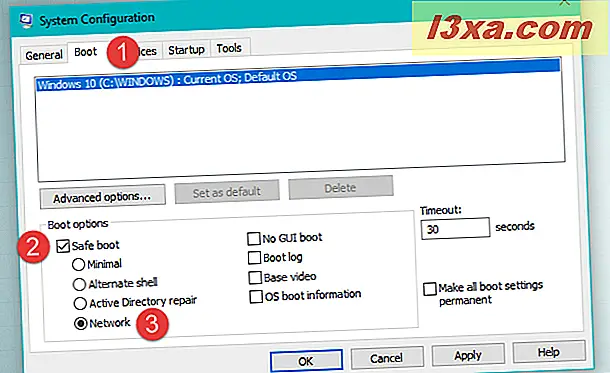Open Advanced options dialog
The image size is (610, 373).
102,197
